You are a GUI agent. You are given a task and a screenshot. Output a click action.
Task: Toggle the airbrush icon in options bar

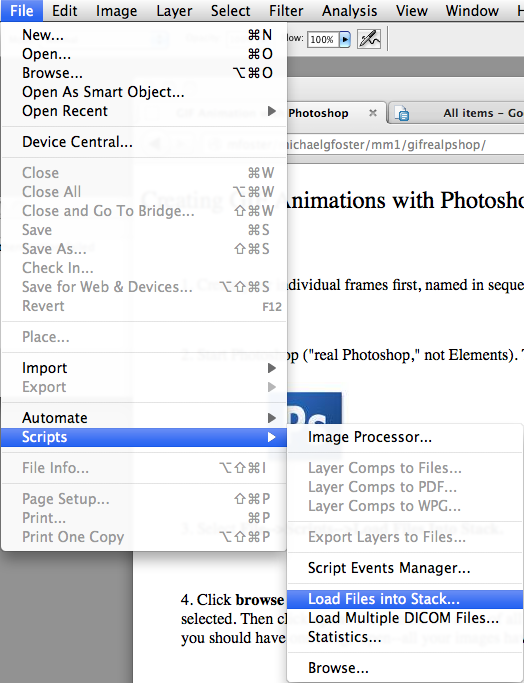369,39
